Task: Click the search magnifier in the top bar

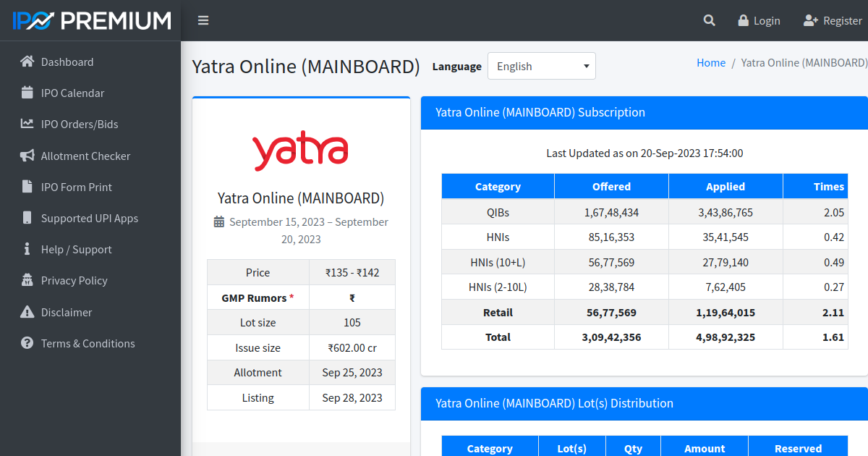Action: coord(709,20)
